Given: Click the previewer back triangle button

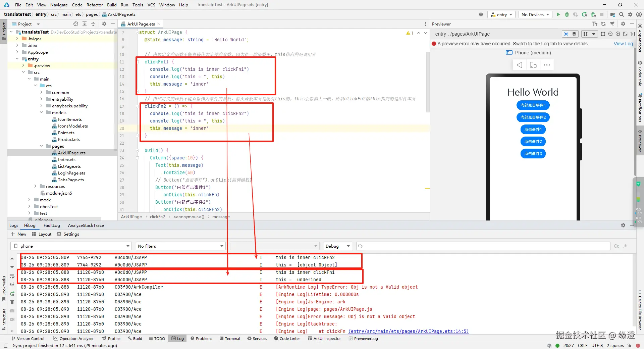Looking at the screenshot, I should [x=520, y=65].
